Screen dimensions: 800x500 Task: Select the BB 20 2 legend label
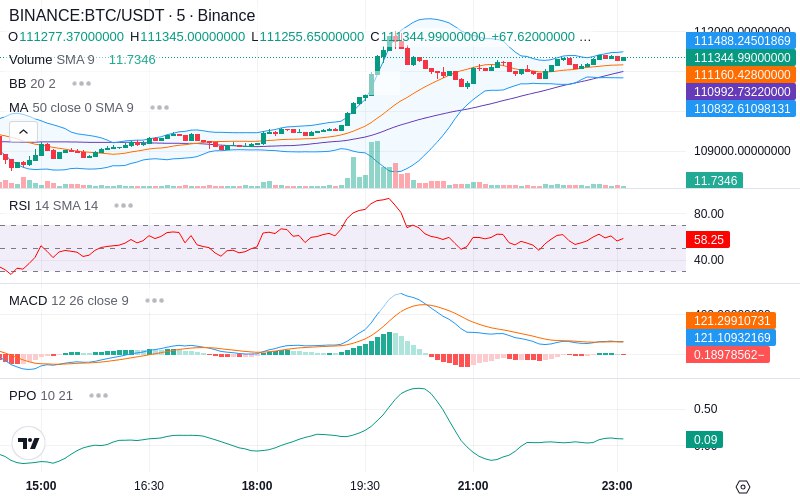(x=32, y=84)
